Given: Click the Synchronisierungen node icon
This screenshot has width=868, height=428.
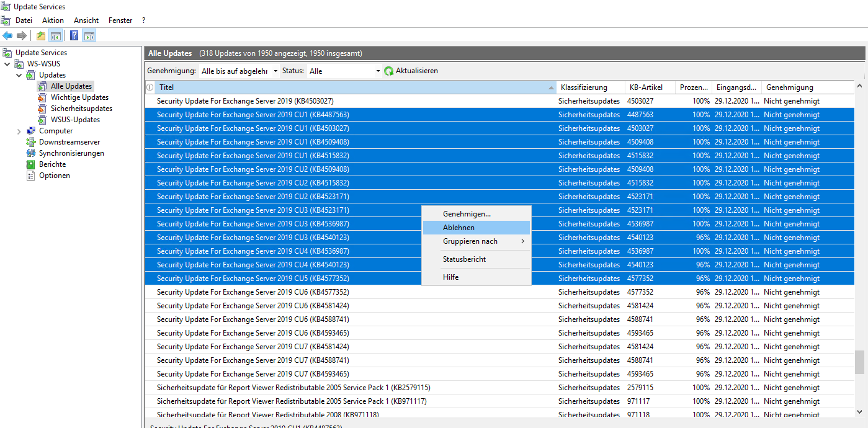Looking at the screenshot, I should click(x=31, y=153).
